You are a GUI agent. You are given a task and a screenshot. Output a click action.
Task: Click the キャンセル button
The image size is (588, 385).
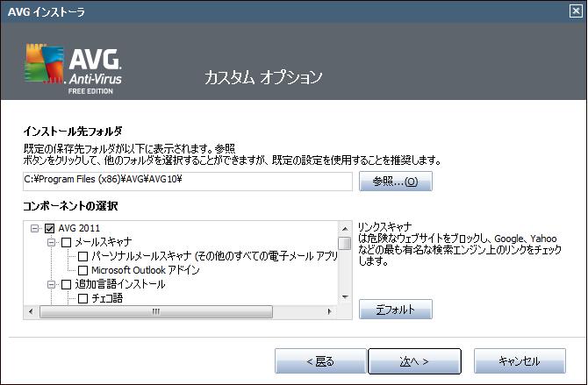tap(520, 361)
